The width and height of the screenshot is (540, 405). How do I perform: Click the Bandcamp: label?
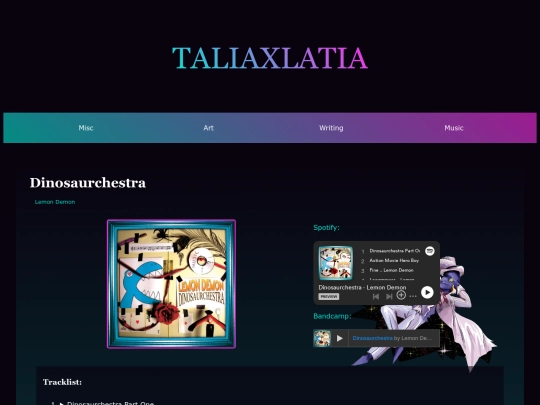click(x=332, y=316)
